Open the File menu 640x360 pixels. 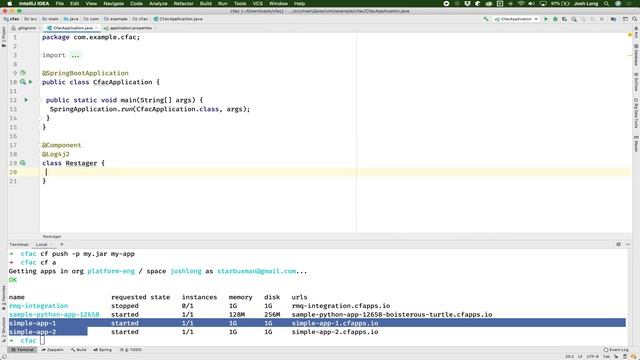60,4
